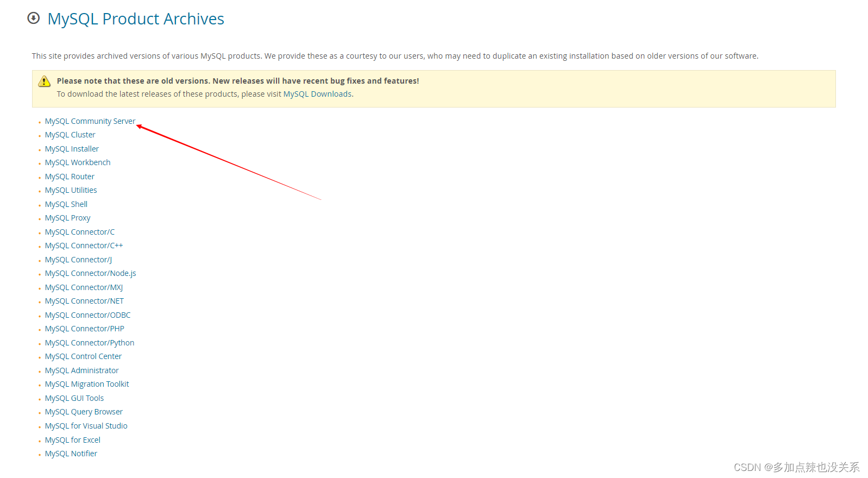
Task: Select MySQL for Visual Studio link
Action: [x=86, y=426]
